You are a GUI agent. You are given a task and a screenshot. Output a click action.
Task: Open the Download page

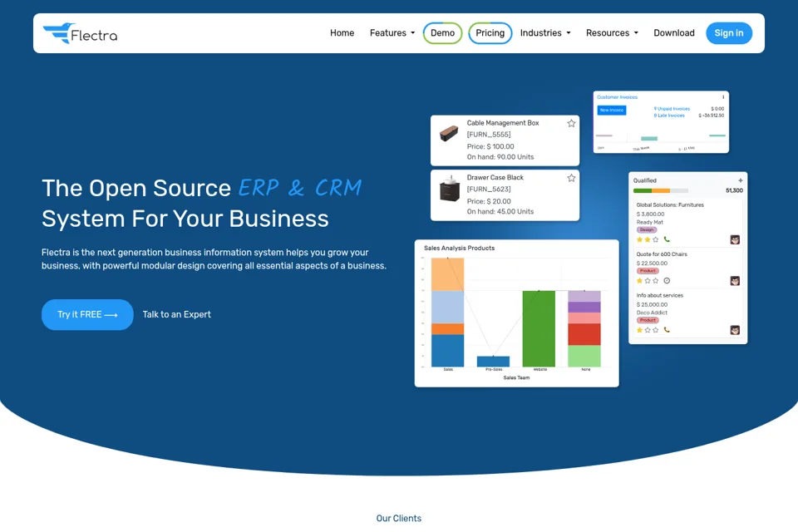pyautogui.click(x=674, y=33)
